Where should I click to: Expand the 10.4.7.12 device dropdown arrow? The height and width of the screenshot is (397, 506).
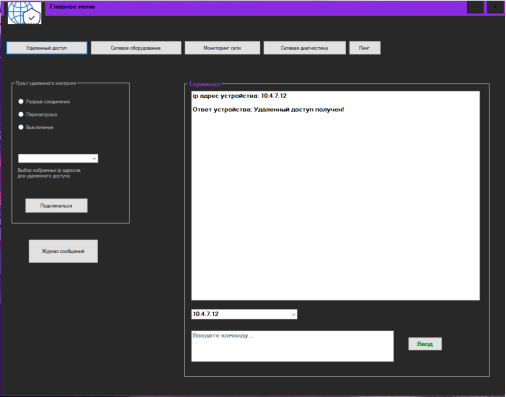[x=293, y=314]
